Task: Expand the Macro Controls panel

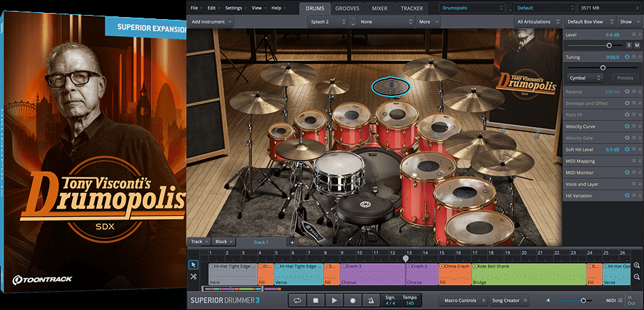Action: pyautogui.click(x=463, y=300)
